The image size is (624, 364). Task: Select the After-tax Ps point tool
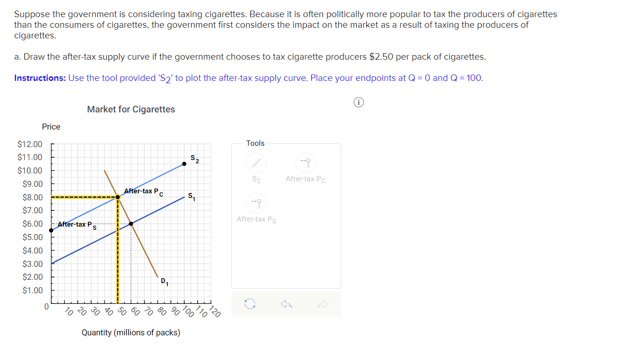click(256, 204)
